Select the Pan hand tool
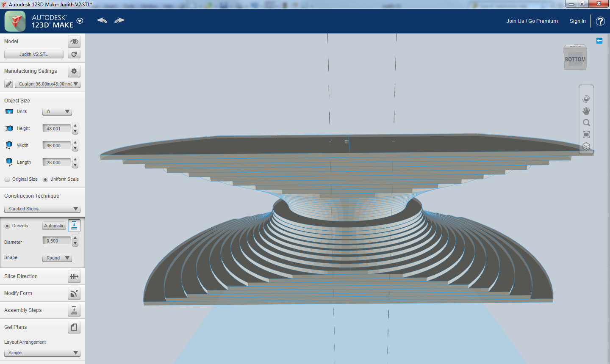The width and height of the screenshot is (610, 364). [x=586, y=110]
